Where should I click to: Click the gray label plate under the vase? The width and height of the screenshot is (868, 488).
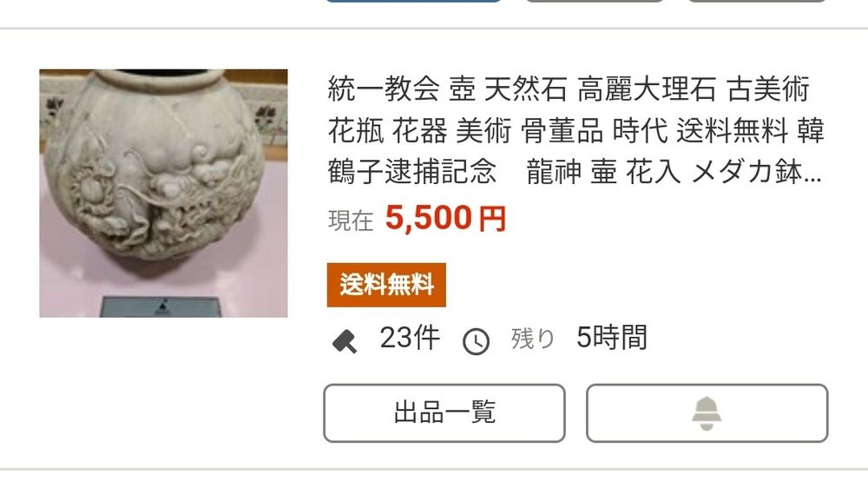(160, 307)
